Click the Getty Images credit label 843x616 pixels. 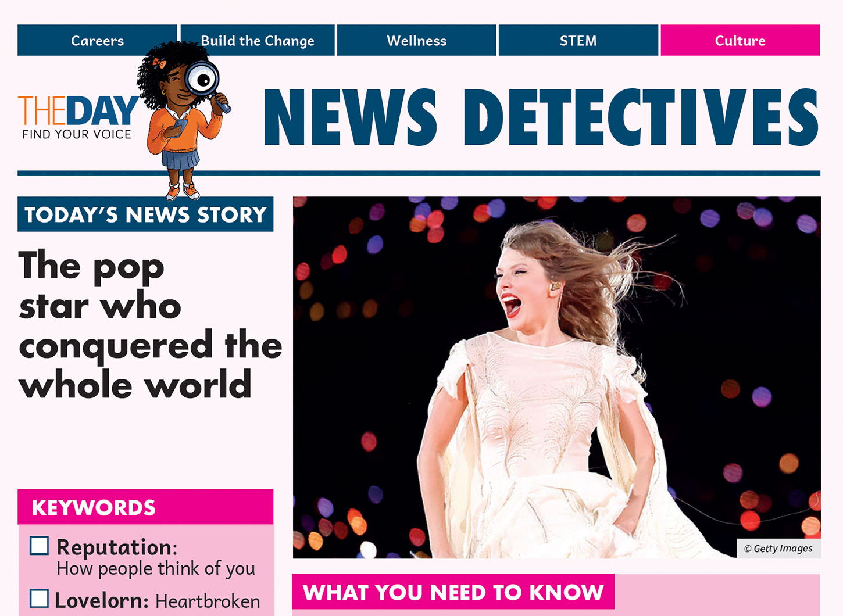tap(778, 549)
